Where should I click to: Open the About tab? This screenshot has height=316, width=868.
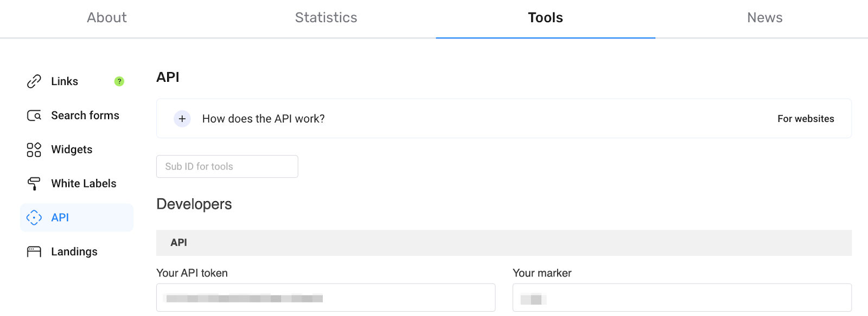click(107, 18)
